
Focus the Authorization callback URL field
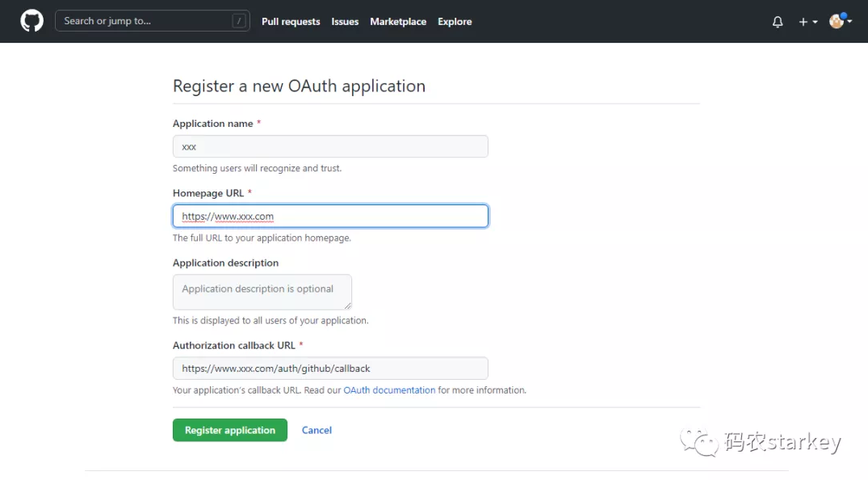330,368
